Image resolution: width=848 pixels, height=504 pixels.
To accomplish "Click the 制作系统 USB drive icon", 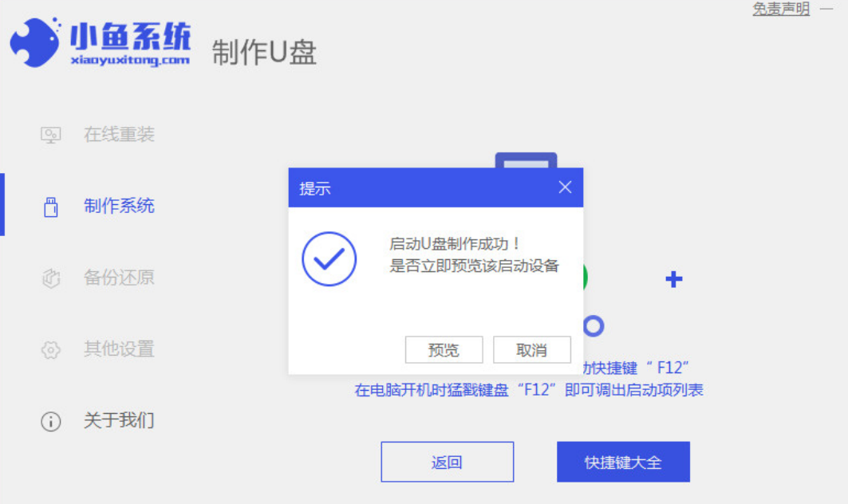I will click(51, 207).
